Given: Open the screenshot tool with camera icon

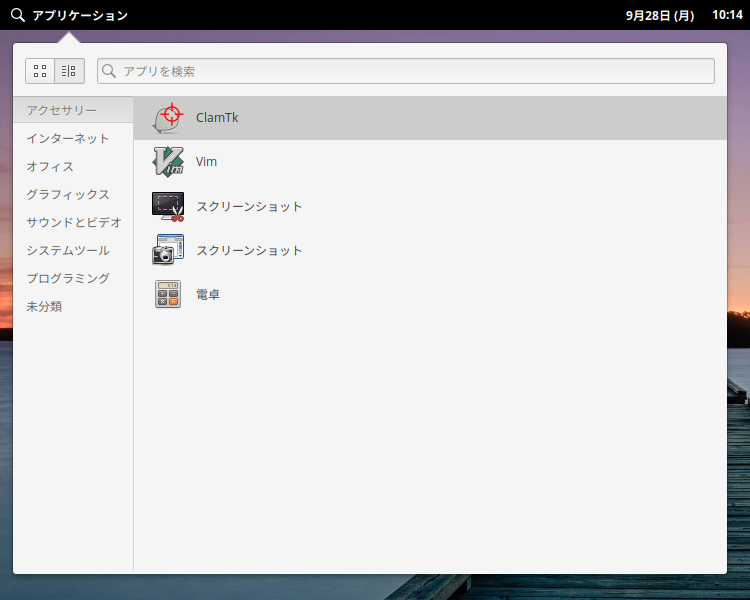Looking at the screenshot, I should (x=168, y=250).
